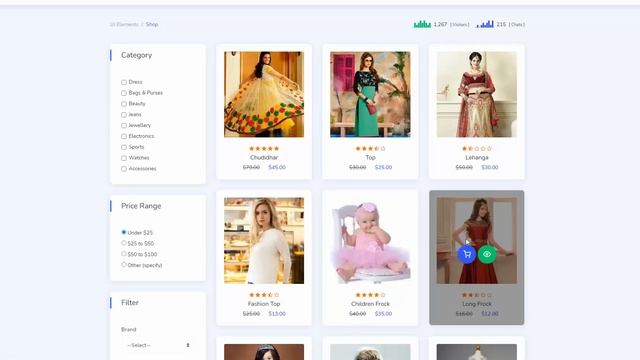Screen dimensions: 640x360
Task: Click the Lehanga product name
Action: point(477,158)
